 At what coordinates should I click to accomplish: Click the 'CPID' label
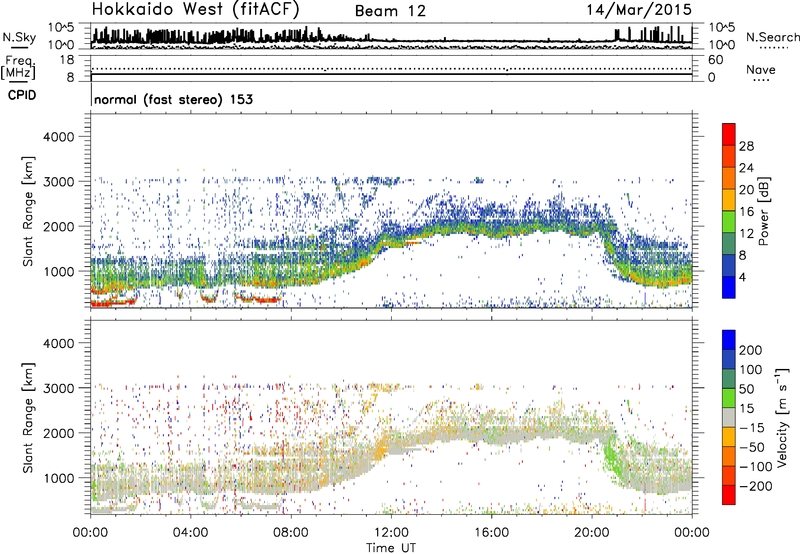click(22, 95)
